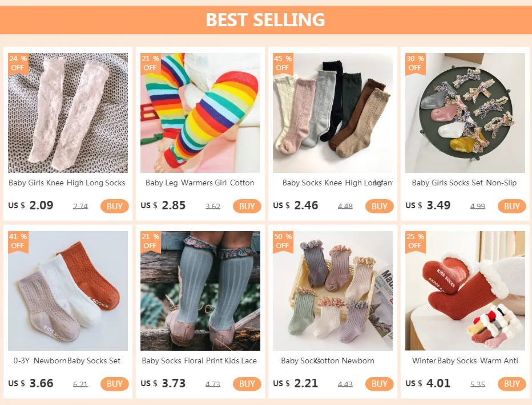Click BUY for Baby Girls Knee High Long Socks
532x405 pixels.
pos(115,206)
